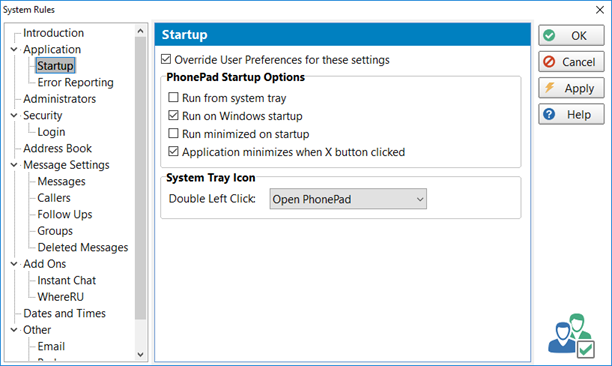Open the Double Left Click dropdown
Screen dimensions: 612x366
tap(348, 199)
